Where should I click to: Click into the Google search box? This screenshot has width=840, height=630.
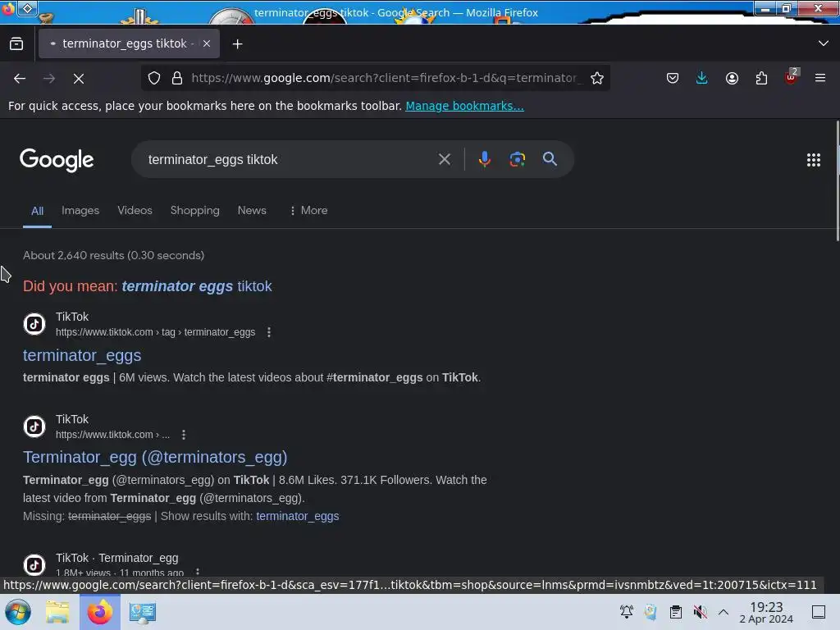290,160
